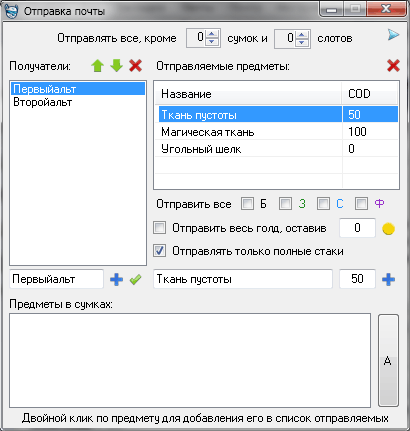The image size is (410, 431).
Task: Increase the сумок count spinner
Action: (x=212, y=34)
